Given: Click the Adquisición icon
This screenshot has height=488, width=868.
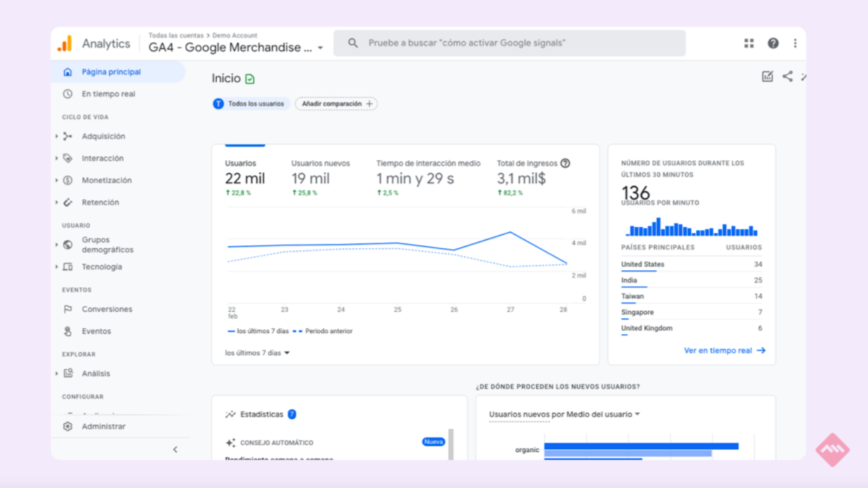Looking at the screenshot, I should click(x=67, y=136).
